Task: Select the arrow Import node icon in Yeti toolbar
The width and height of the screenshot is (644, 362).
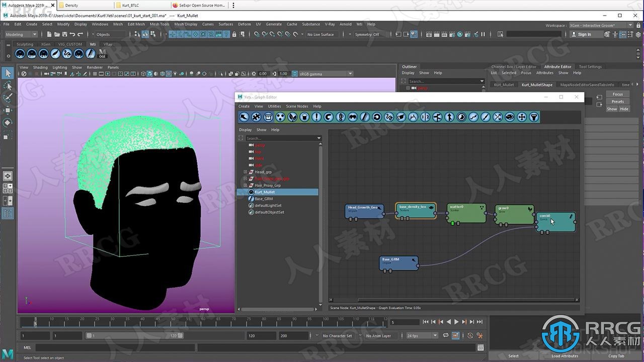Action: [x=244, y=117]
